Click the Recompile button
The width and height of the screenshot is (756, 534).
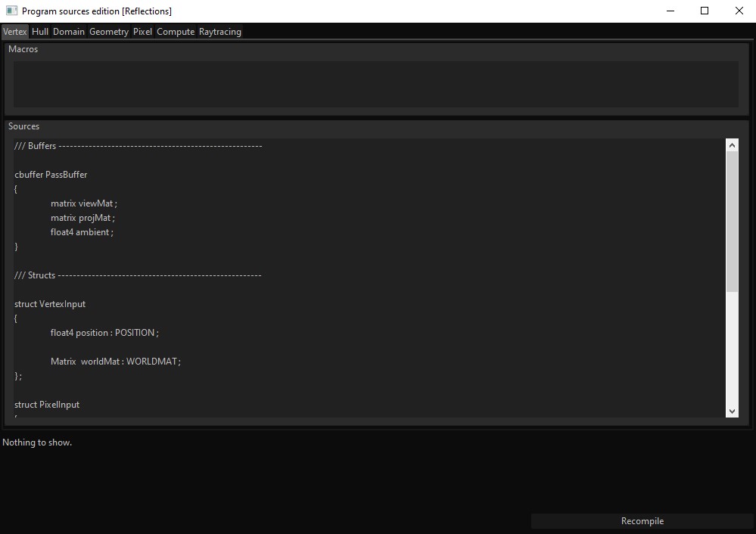642,521
